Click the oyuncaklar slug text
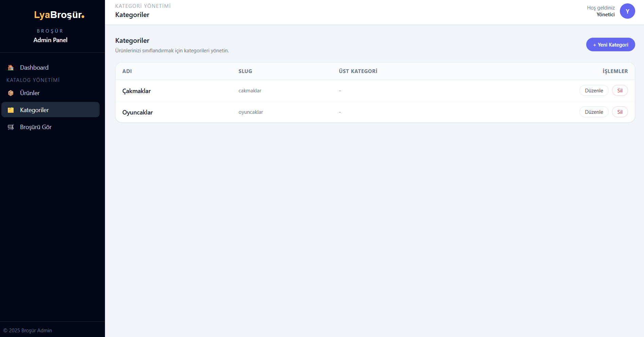Screen dimensions: 644x337 pyautogui.click(x=251, y=112)
